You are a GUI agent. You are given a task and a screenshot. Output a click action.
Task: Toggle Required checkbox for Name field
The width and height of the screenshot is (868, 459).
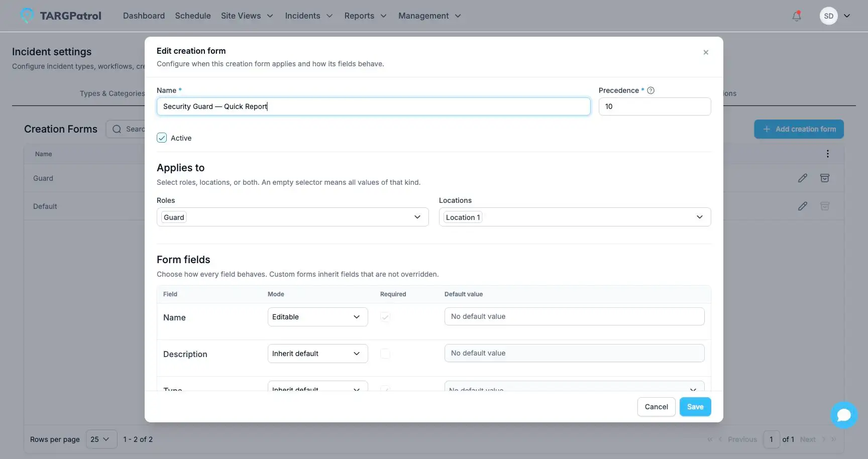point(385,317)
